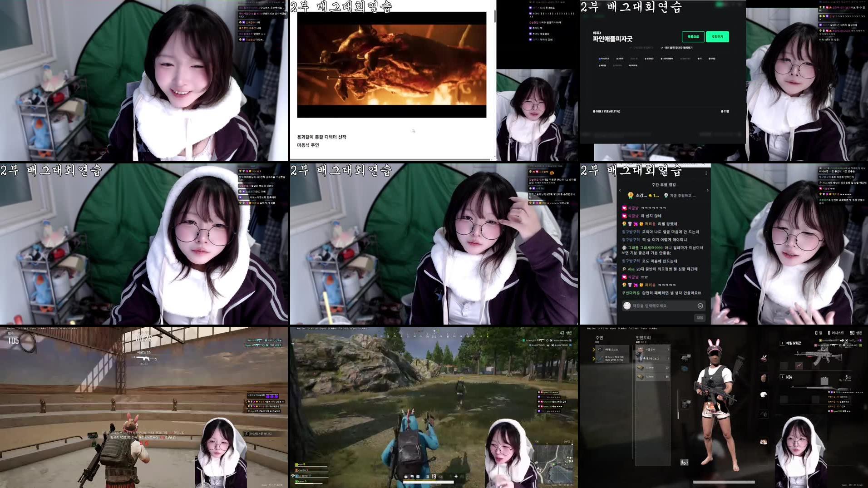Expand the second nearby loot entry chevron
Screen dimensions: 868x488
(x=593, y=359)
